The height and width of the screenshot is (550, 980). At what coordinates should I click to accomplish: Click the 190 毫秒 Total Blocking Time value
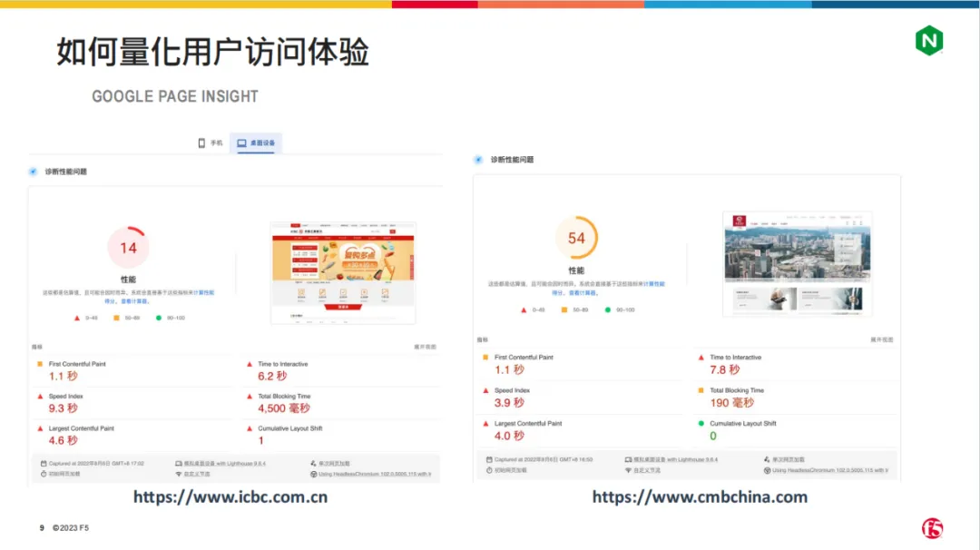pyautogui.click(x=732, y=402)
